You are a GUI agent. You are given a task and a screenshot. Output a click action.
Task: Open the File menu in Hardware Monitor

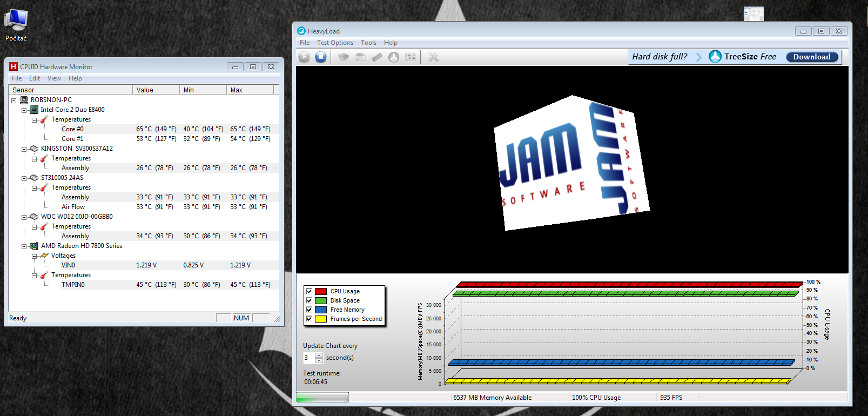17,78
